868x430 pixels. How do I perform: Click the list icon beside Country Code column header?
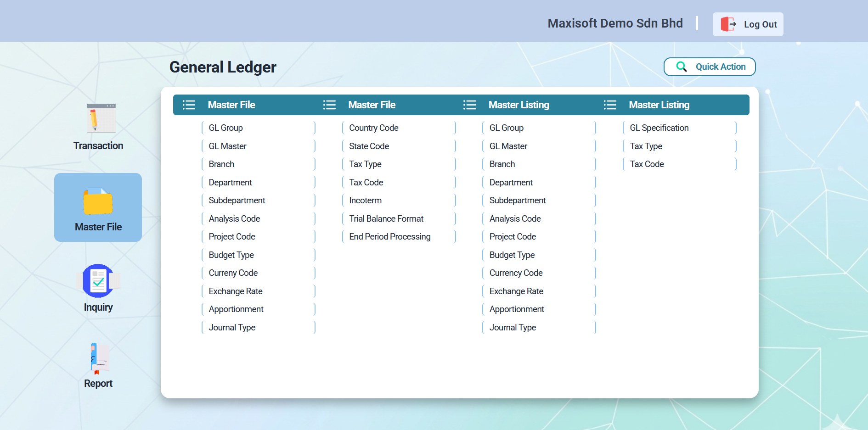point(329,105)
